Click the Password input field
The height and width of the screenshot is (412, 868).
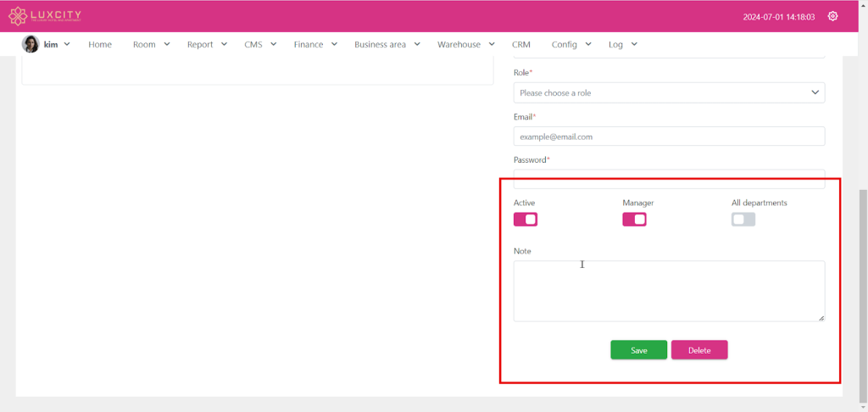pyautogui.click(x=669, y=179)
